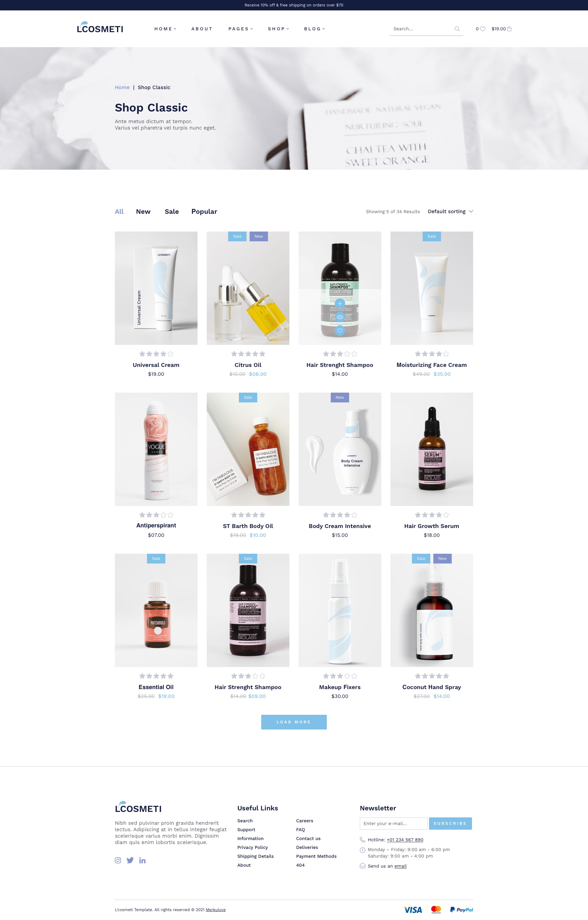The image size is (588, 920).
Task: Expand the Default sorting dropdown
Action: [450, 211]
